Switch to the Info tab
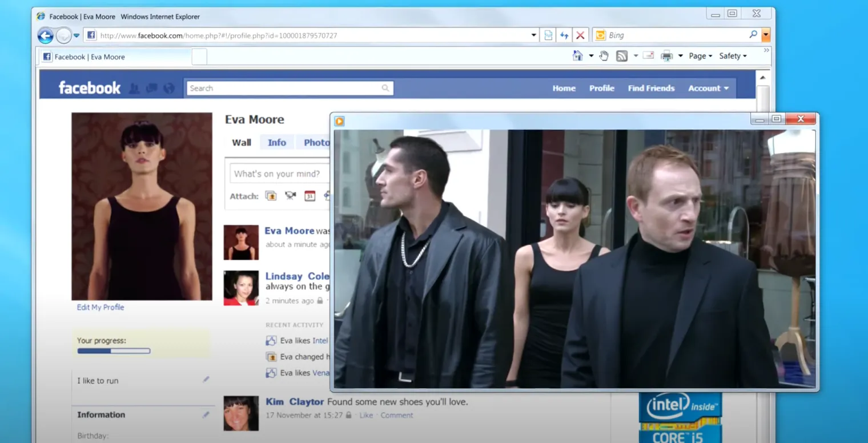This screenshot has height=443, width=868. (x=277, y=143)
